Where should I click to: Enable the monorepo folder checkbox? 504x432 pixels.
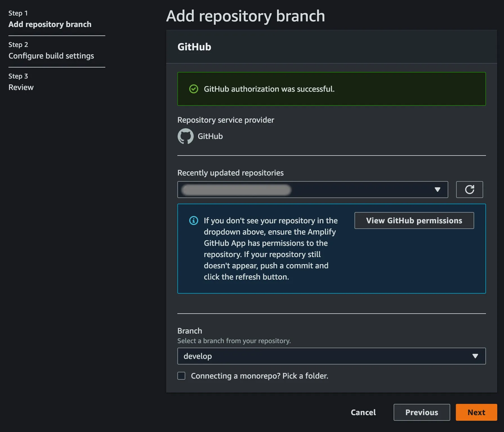click(181, 376)
